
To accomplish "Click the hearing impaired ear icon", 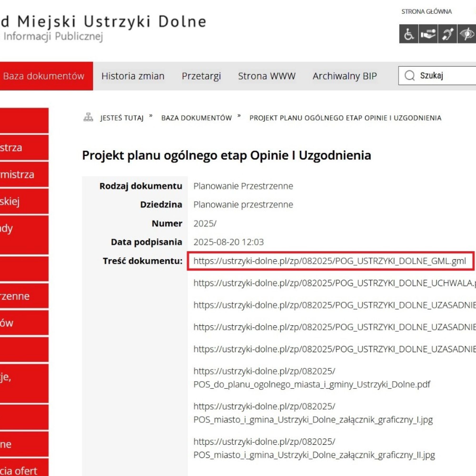I will 447,34.
